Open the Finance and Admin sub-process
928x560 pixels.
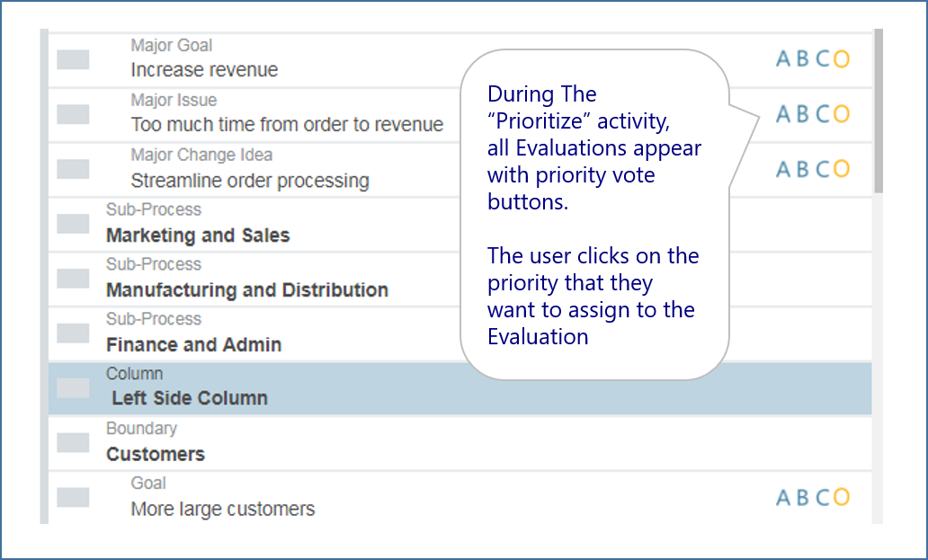(193, 345)
